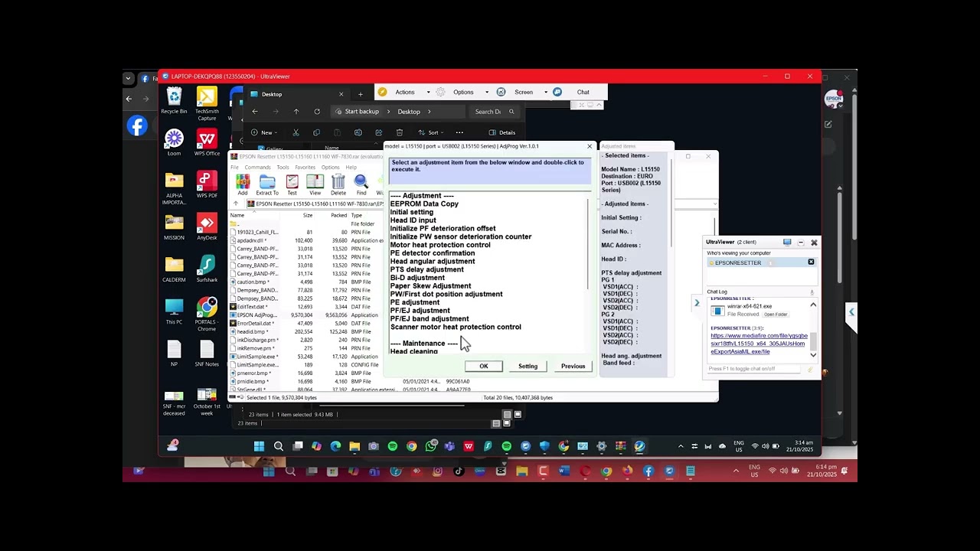Click UltraViewer Chat button

583,92
